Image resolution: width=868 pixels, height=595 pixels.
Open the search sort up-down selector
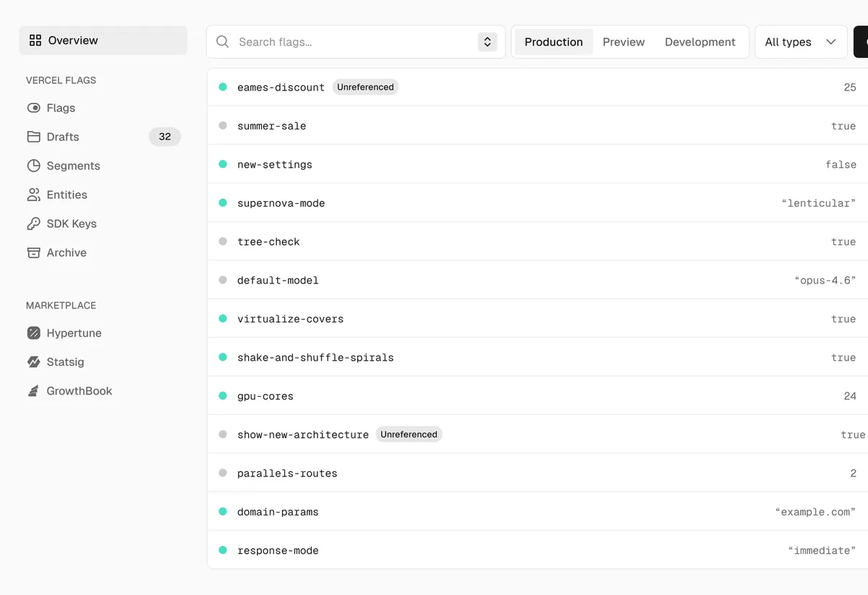tap(488, 42)
